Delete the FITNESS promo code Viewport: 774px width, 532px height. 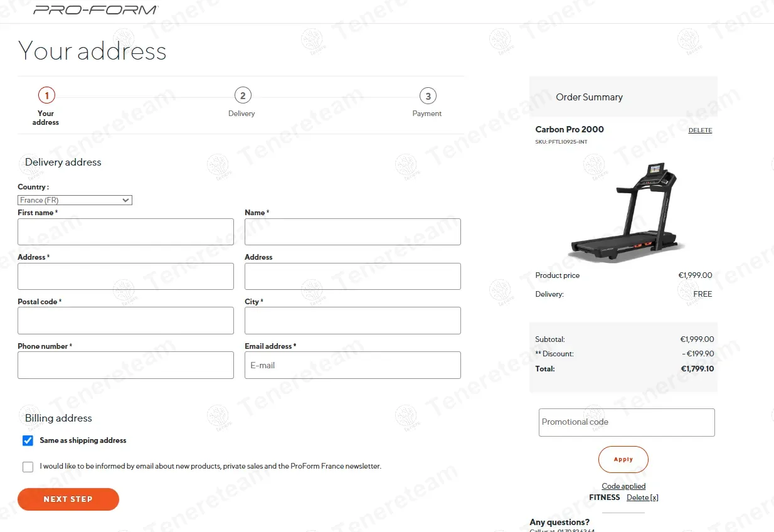[x=642, y=497]
